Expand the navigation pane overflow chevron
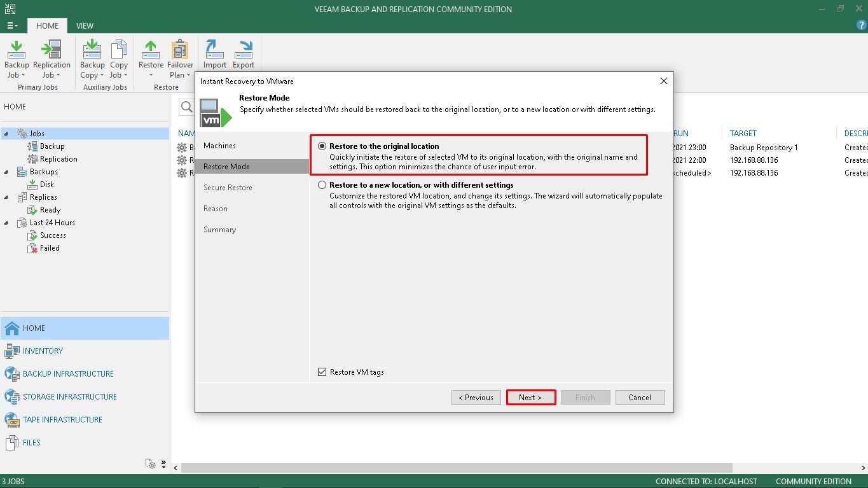This screenshot has height=488, width=868. 163,463
